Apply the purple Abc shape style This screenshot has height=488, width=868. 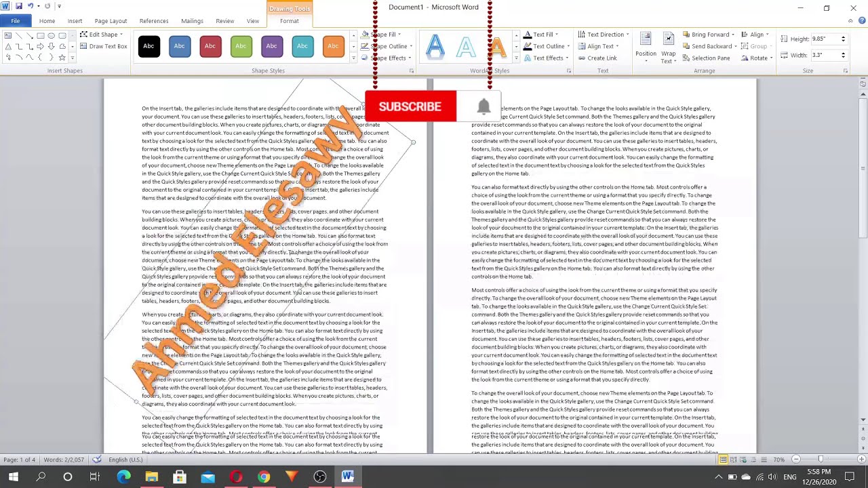coord(271,46)
